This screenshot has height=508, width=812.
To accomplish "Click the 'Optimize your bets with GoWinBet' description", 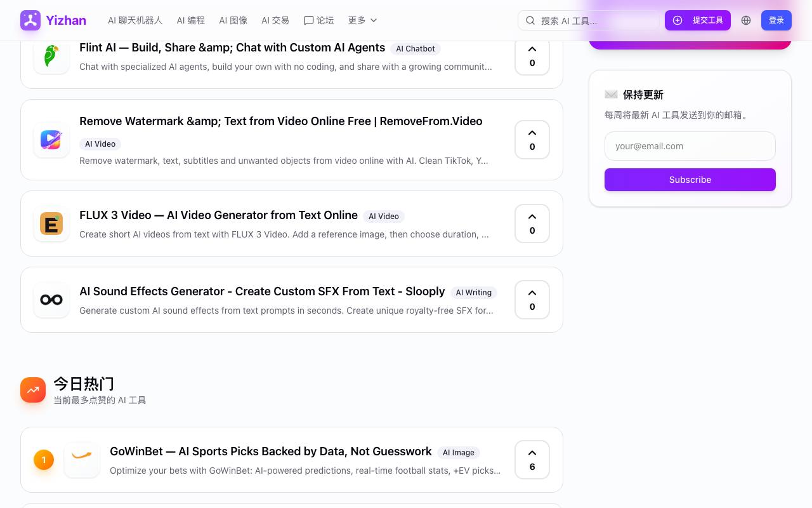I will [305, 471].
